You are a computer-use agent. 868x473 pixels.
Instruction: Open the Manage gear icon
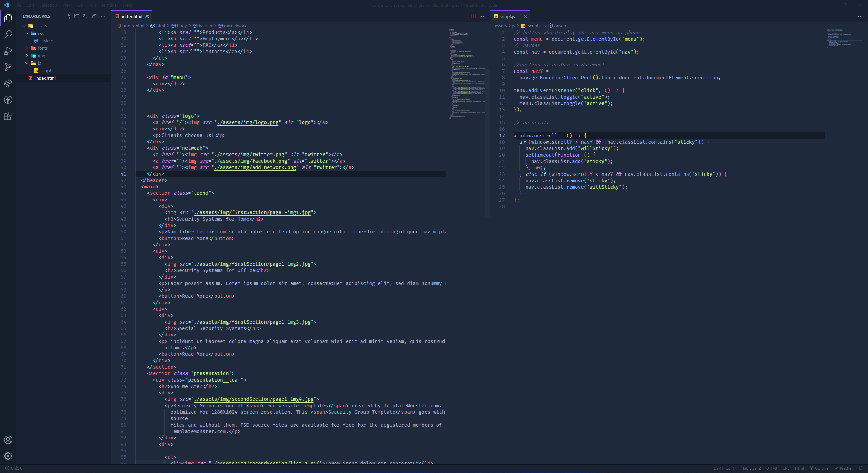(8, 456)
